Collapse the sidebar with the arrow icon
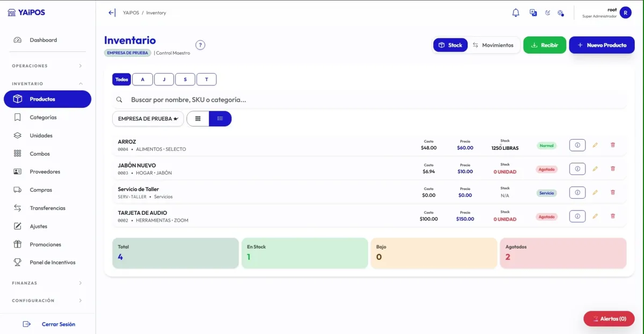The image size is (644, 334). (x=112, y=13)
